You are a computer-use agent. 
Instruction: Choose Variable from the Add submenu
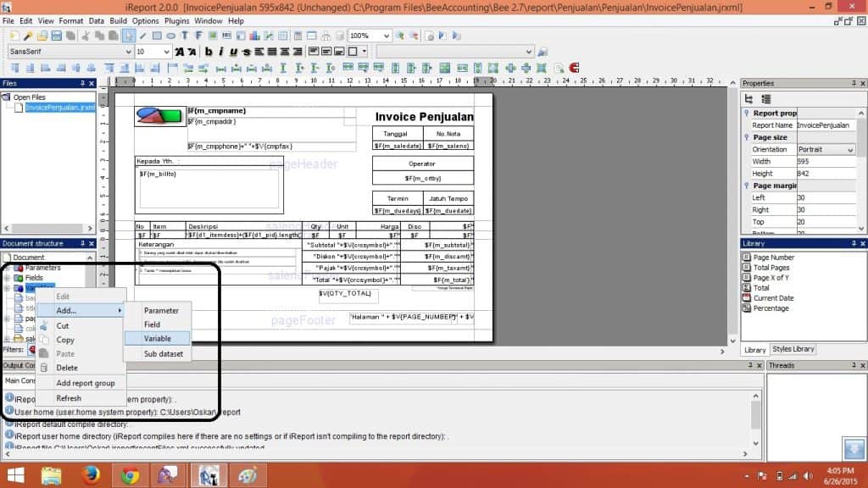click(157, 339)
